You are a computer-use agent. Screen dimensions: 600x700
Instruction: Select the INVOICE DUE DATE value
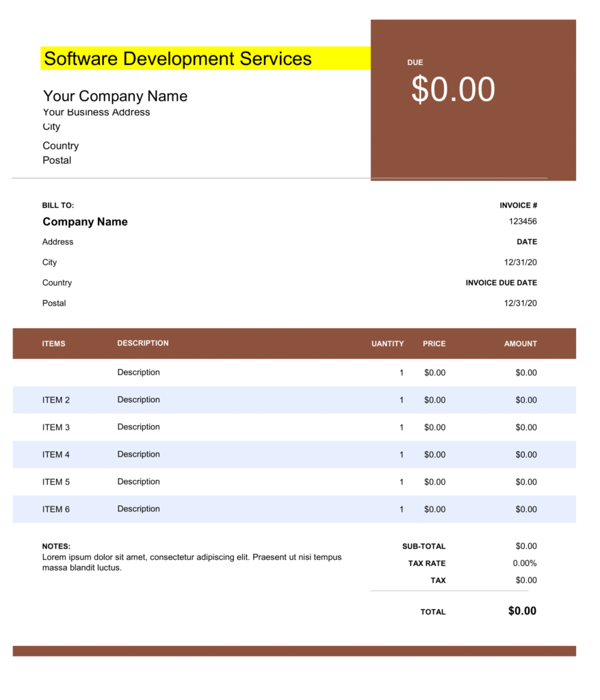click(520, 303)
